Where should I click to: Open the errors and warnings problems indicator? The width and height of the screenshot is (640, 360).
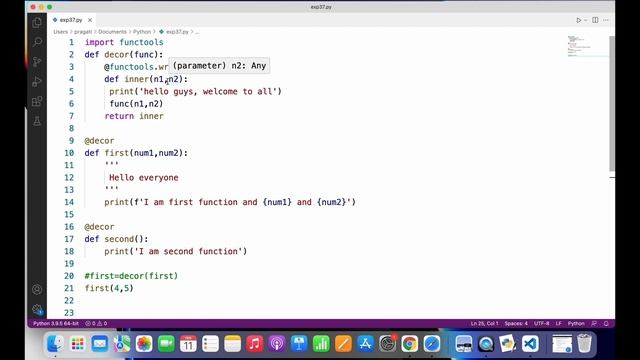[x=96, y=323]
